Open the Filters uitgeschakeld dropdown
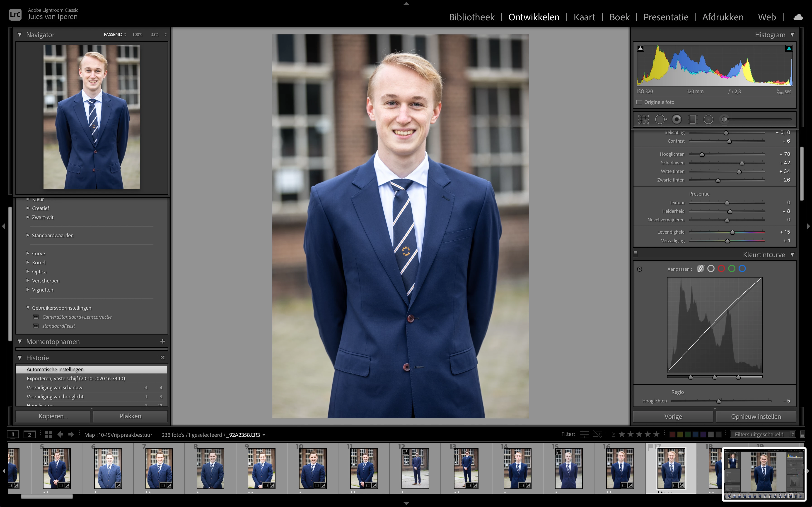812x507 pixels. [763, 435]
